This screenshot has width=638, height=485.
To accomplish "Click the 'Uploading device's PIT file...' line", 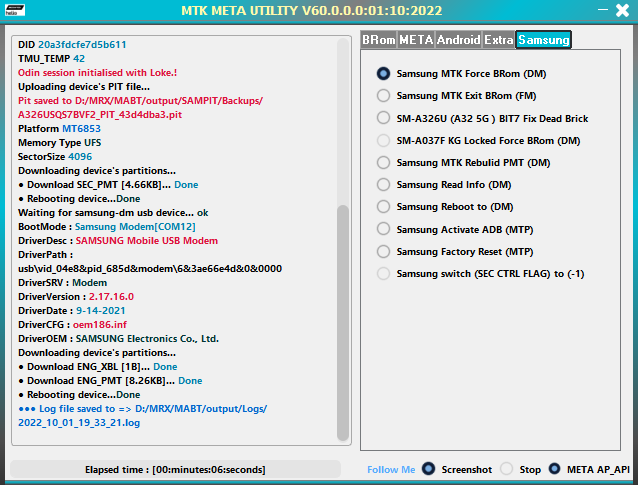I will (84, 87).
